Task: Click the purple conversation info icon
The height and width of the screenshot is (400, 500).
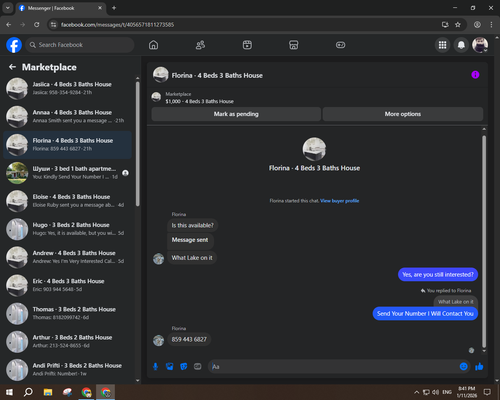Action: click(475, 75)
